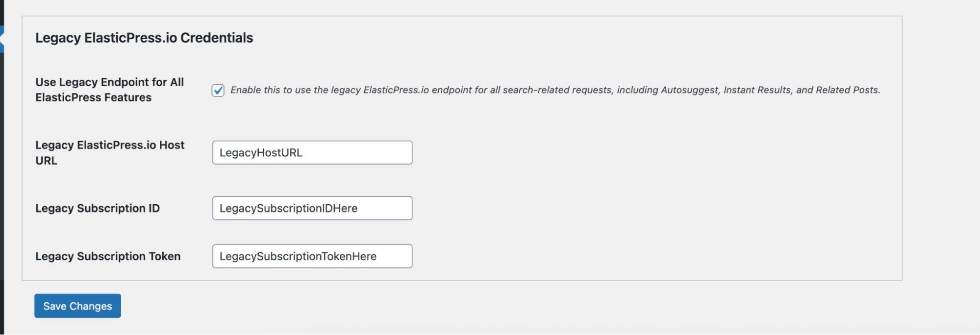
Task: Click the "Use Legacy Endpoint for All" label
Action: click(109, 82)
